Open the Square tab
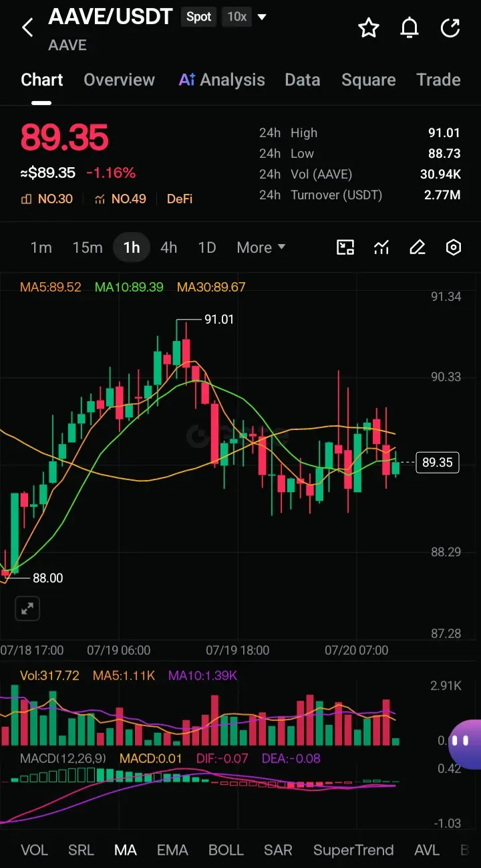This screenshot has height=868, width=481. tap(368, 80)
